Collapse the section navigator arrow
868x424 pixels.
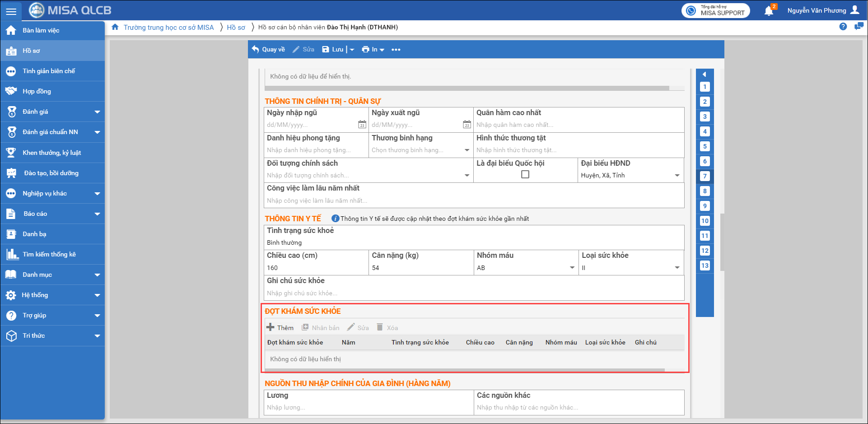[x=705, y=75]
